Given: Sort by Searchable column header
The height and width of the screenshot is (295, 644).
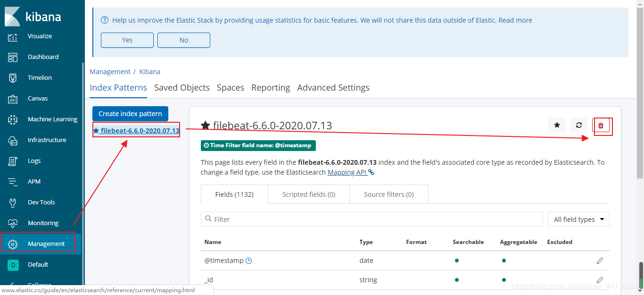Looking at the screenshot, I should pyautogui.click(x=468, y=242).
